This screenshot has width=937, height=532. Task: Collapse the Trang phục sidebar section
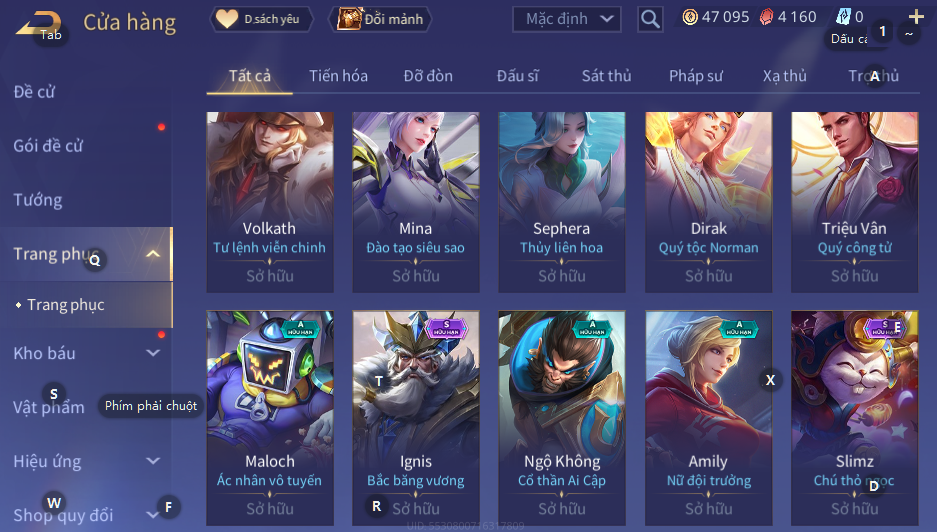[153, 254]
